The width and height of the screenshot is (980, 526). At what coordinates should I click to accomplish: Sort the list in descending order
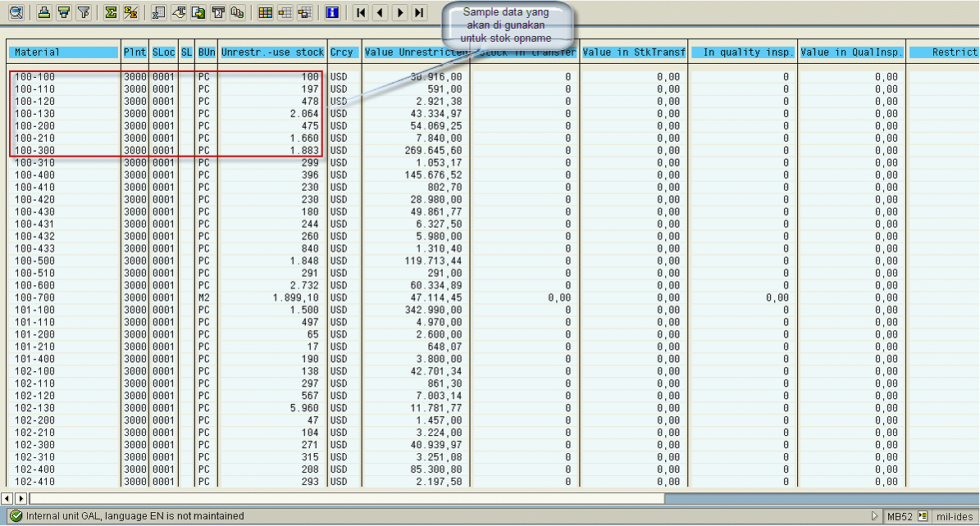point(63,12)
